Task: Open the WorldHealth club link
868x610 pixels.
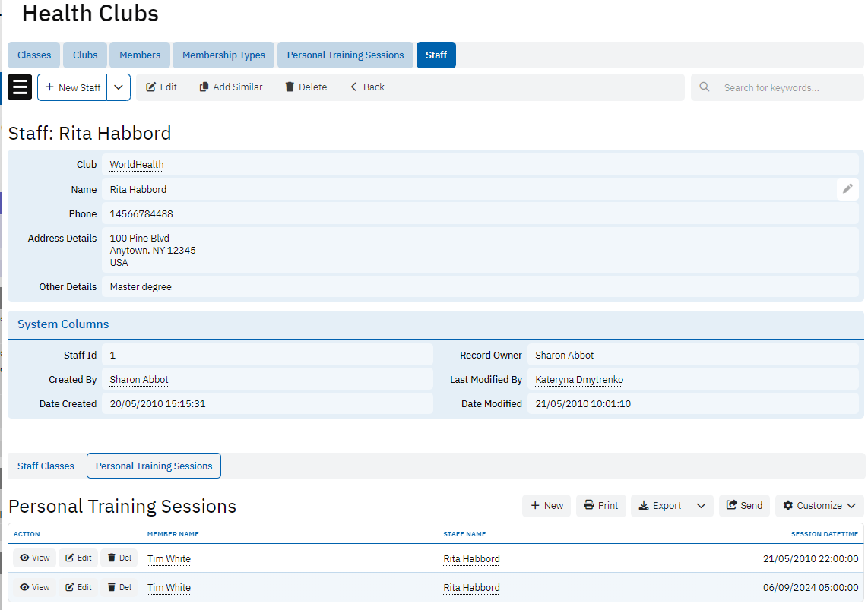Action: [137, 165]
